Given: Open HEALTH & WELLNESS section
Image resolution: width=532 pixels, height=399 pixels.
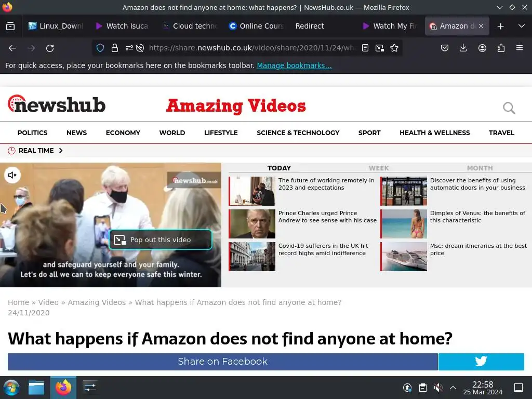Looking at the screenshot, I should pos(435,132).
